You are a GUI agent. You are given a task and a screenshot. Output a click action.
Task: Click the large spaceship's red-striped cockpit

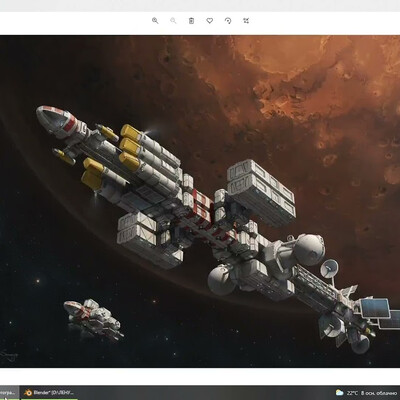58,121
